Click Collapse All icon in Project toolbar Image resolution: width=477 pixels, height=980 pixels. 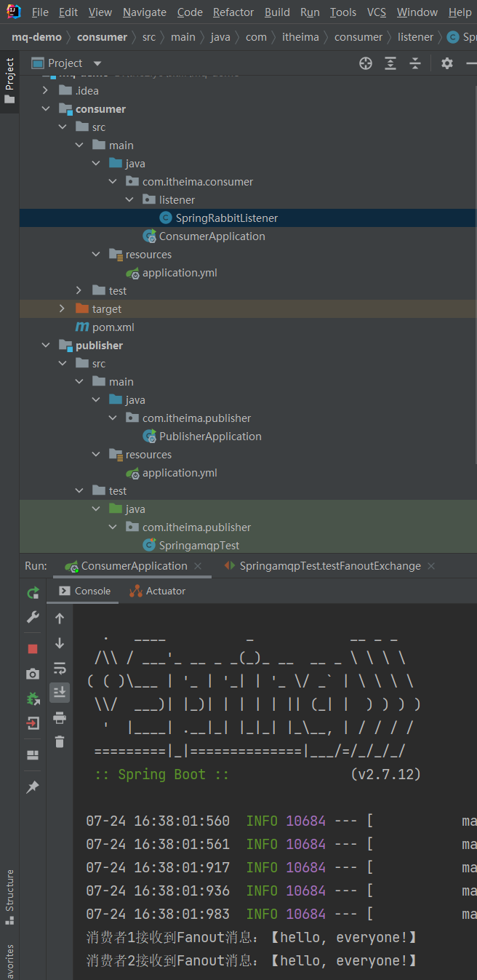(x=415, y=63)
